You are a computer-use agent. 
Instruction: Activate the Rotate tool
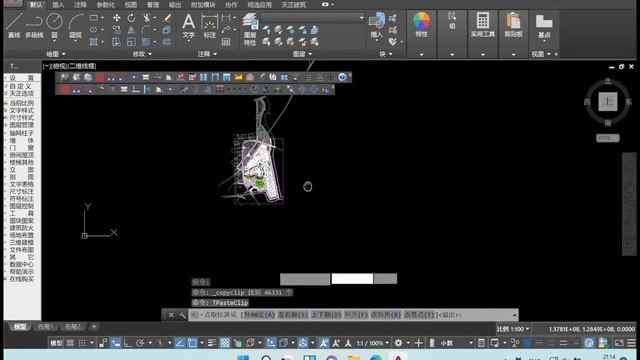coord(131,18)
